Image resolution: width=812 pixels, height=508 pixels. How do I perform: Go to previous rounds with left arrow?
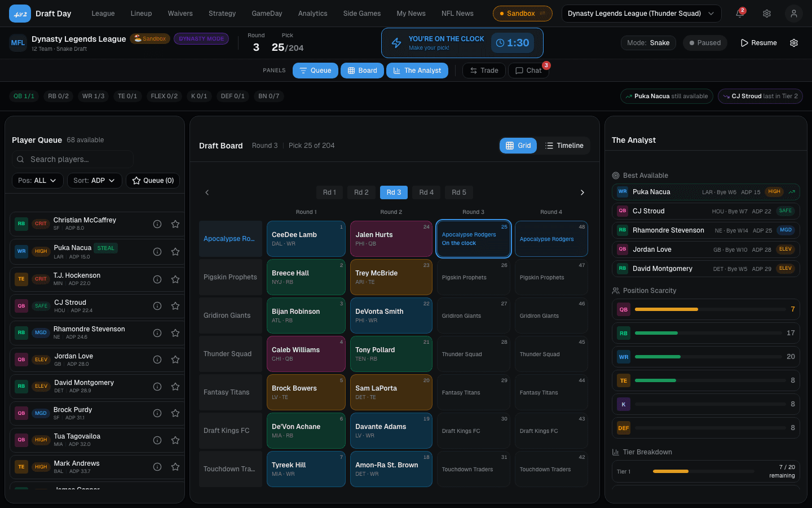pos(207,192)
